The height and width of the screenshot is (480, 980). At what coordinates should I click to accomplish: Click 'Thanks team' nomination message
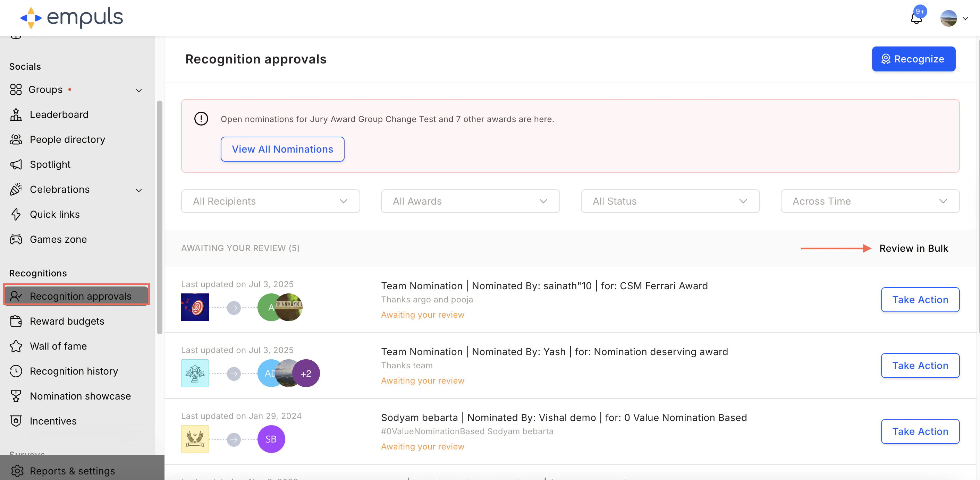pos(407,366)
